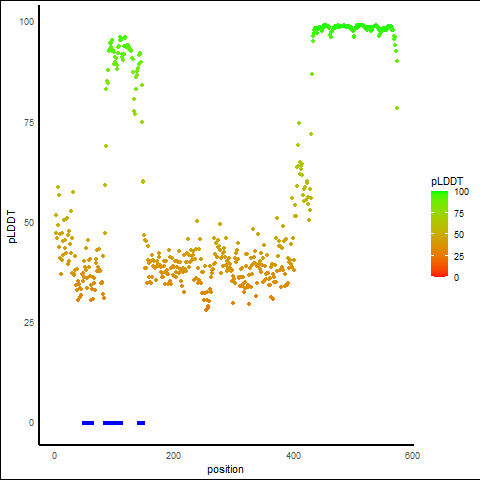480x480 pixels.
Task: Click the lowest green point near position 575
Action: coord(397,108)
